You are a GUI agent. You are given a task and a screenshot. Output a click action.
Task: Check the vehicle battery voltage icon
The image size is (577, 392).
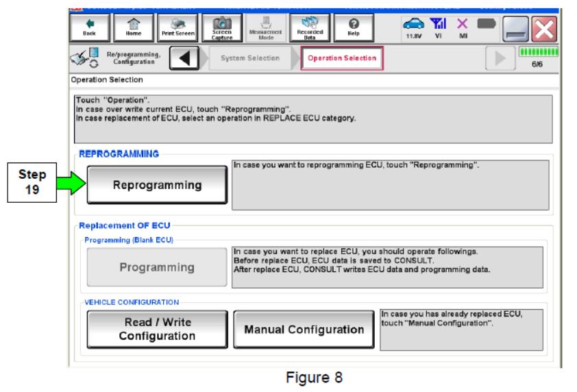point(414,28)
